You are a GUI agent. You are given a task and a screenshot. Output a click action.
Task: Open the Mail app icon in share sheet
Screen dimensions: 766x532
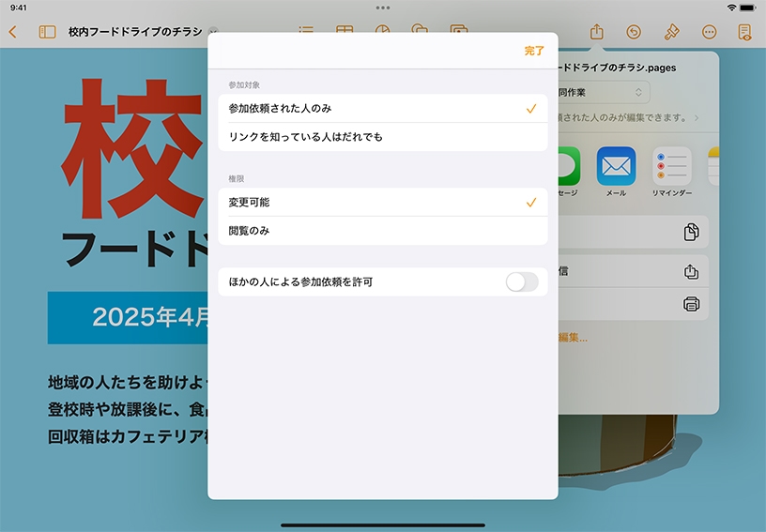[x=616, y=166]
